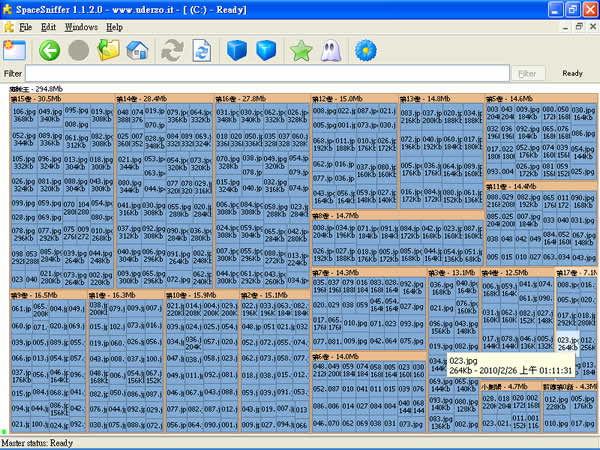Select the 14.3Mb folder header

tap(368, 272)
